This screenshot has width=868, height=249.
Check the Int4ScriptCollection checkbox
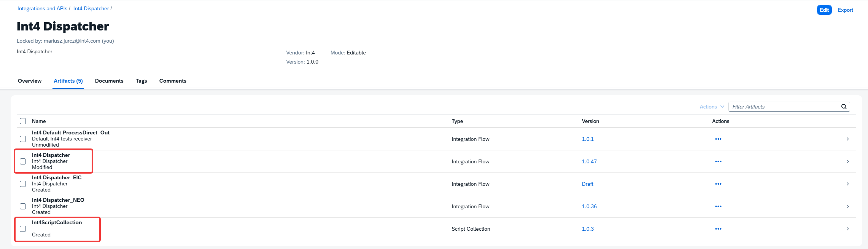23,229
